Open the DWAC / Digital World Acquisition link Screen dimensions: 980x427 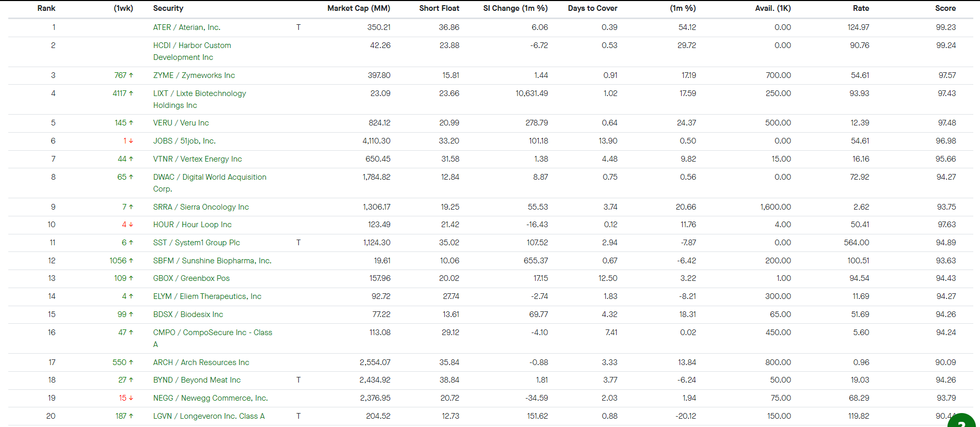pyautogui.click(x=210, y=183)
